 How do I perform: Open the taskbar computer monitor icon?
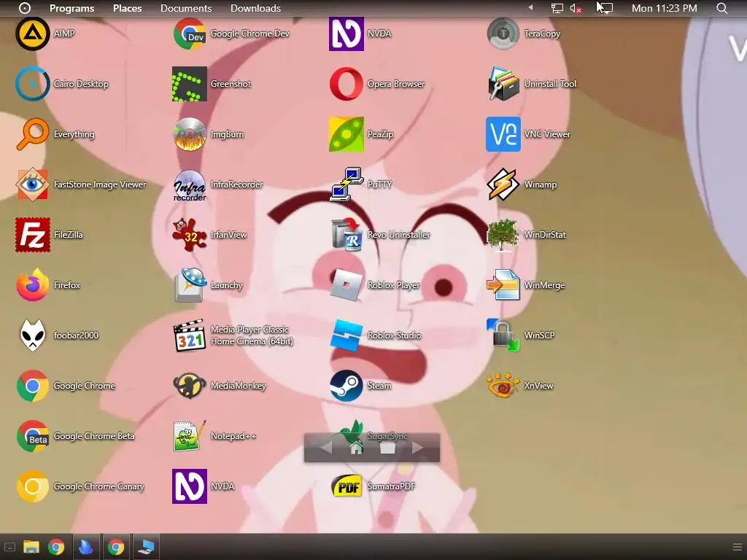pyautogui.click(x=146, y=547)
